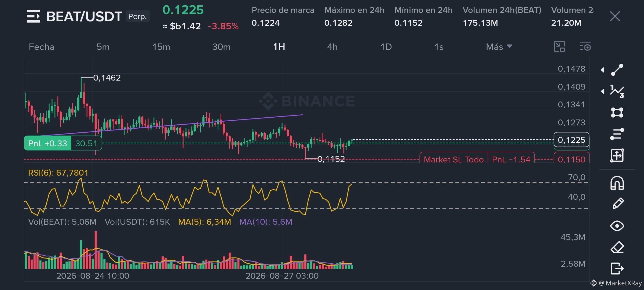The width and height of the screenshot is (644, 290).
Task: Click the Máximo en 24h value 0.1282
Action: [x=338, y=23]
